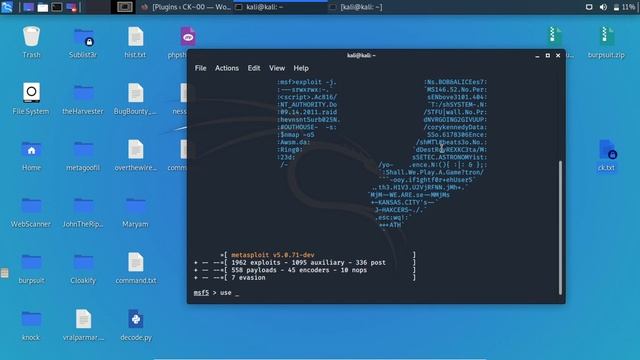Open the file manager from the top panel
This screenshot has height=360, width=640.
[x=43, y=7]
